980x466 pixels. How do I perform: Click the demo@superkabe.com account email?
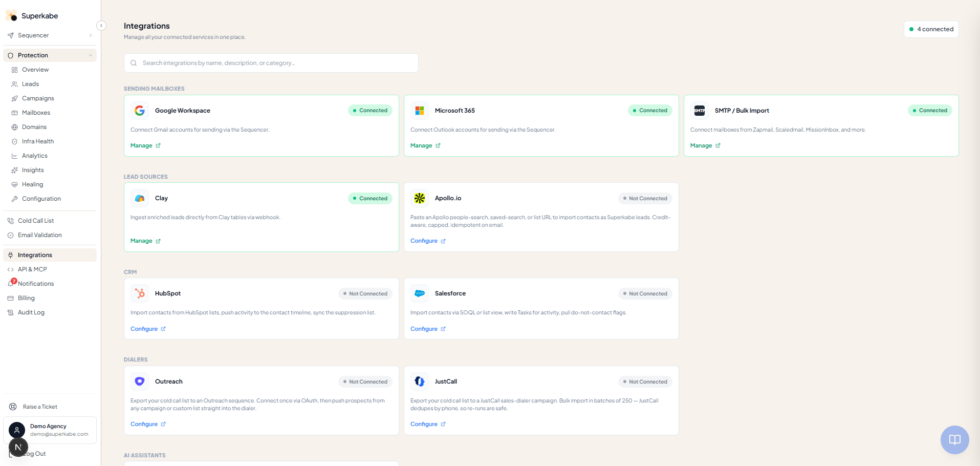[x=59, y=434]
